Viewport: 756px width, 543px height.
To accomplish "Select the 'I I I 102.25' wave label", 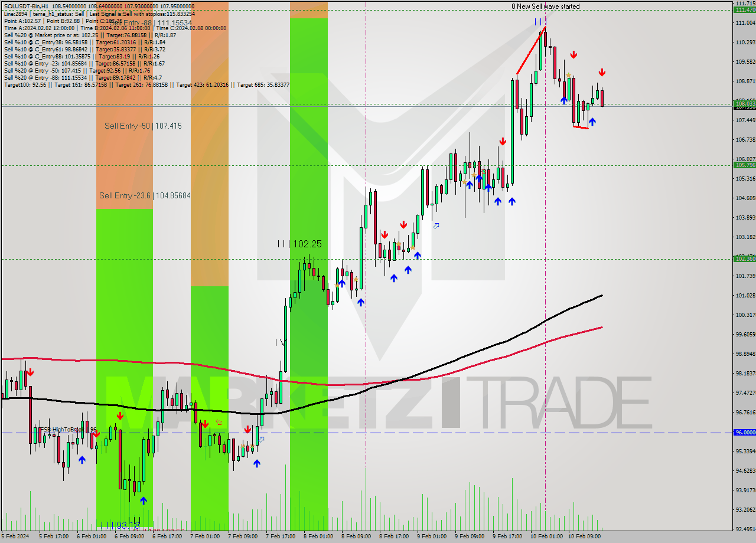I will (x=299, y=244).
